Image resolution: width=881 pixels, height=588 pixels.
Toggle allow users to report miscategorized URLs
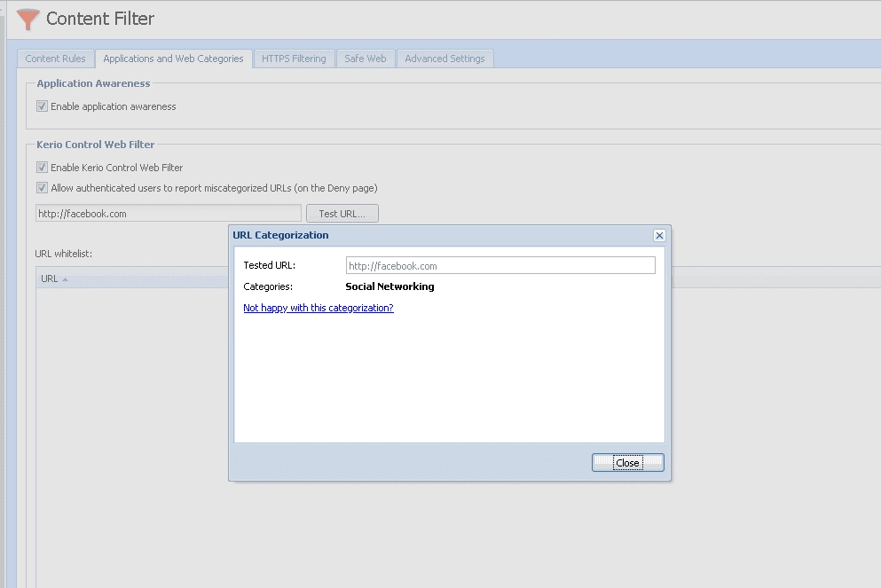[42, 188]
